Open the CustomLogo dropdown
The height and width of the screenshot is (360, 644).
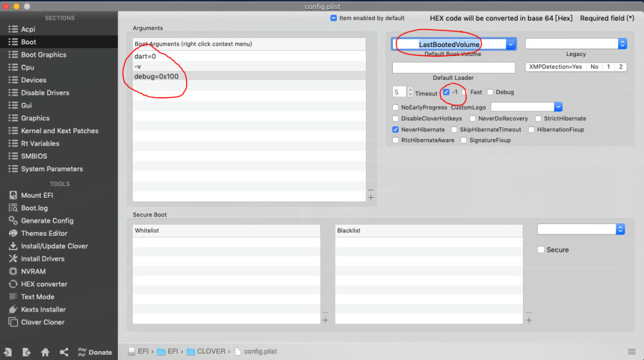pyautogui.click(x=558, y=107)
